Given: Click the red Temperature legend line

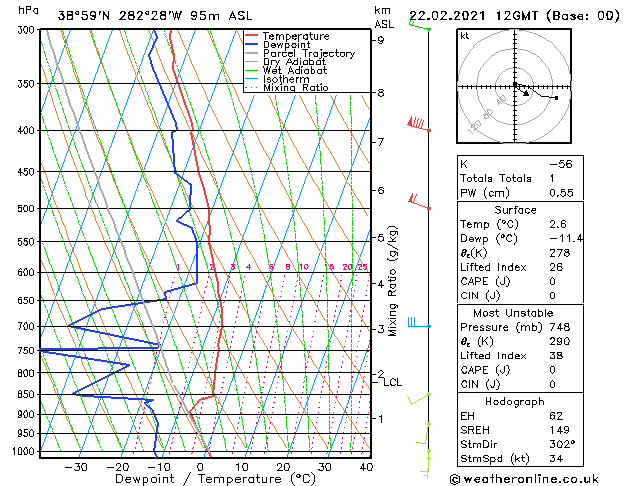Looking at the screenshot, I should click(x=252, y=36).
